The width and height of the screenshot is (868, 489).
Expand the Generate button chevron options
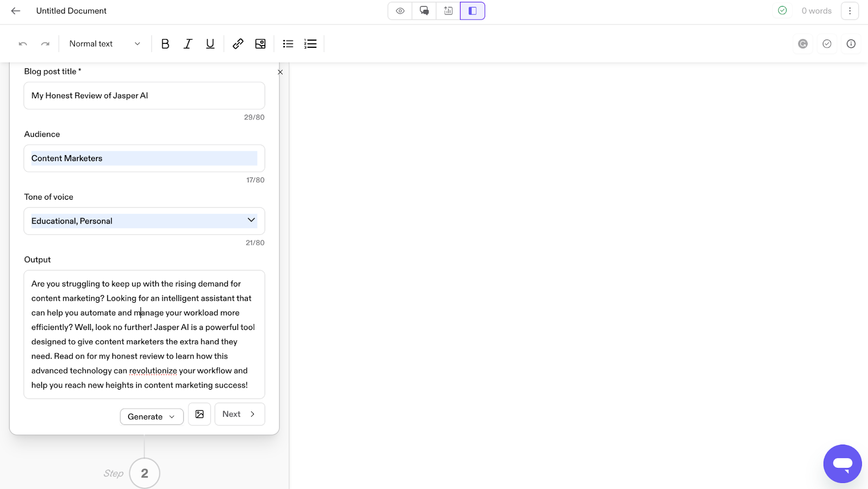coord(172,417)
